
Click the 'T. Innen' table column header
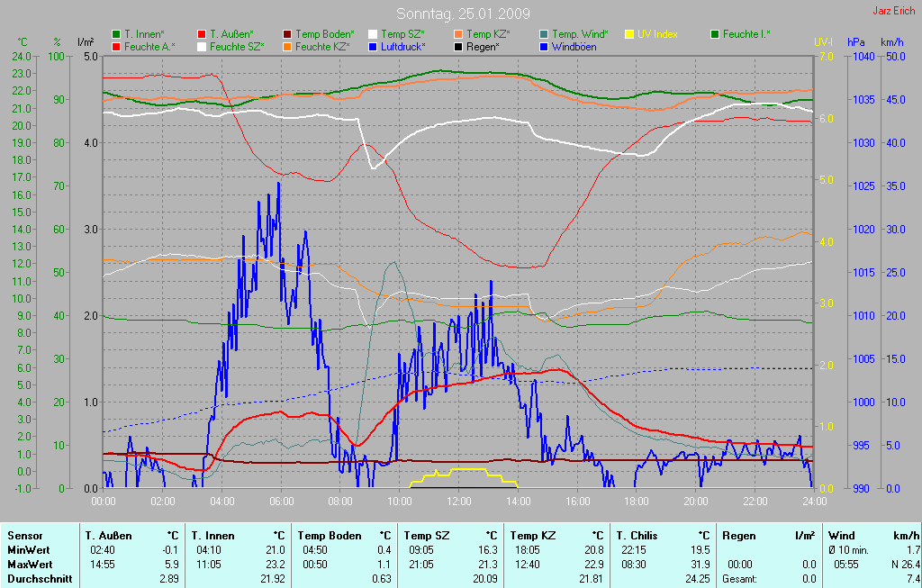click(212, 537)
